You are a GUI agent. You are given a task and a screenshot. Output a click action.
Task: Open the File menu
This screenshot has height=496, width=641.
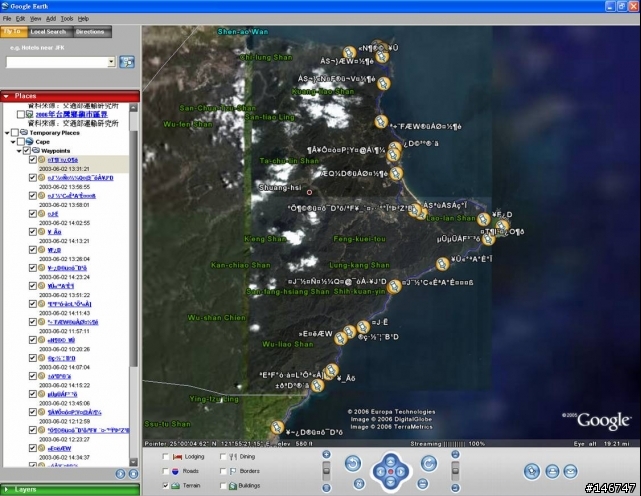click(7, 19)
